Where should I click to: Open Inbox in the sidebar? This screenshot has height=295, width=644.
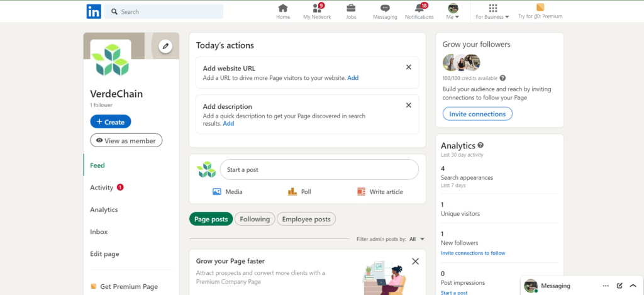99,231
